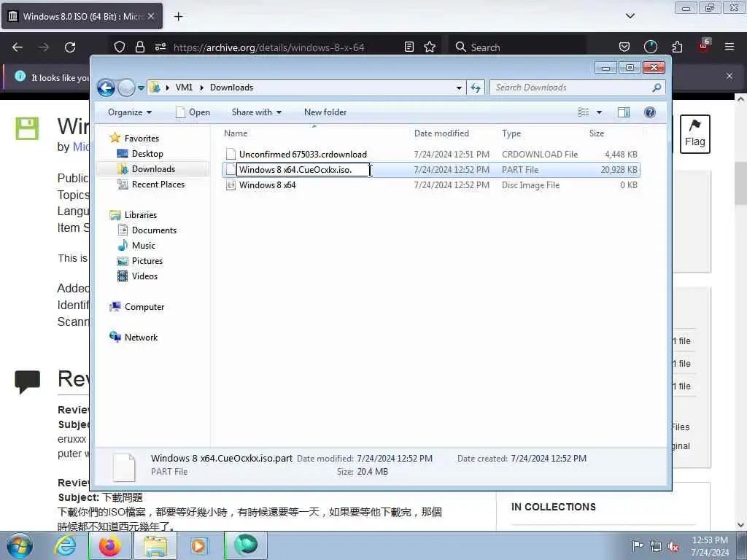List all Firefox tabs dropdown
Image resolution: width=747 pixels, height=560 pixels.
coord(630,16)
